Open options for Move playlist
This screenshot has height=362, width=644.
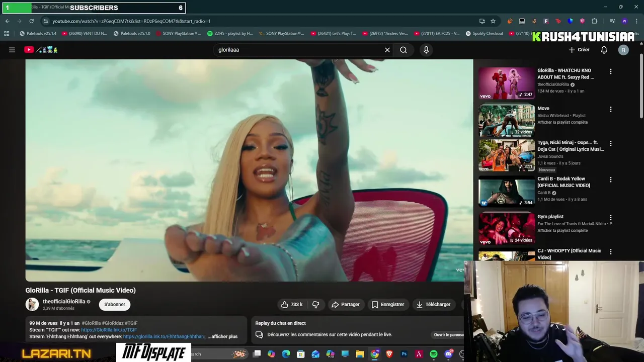611,109
